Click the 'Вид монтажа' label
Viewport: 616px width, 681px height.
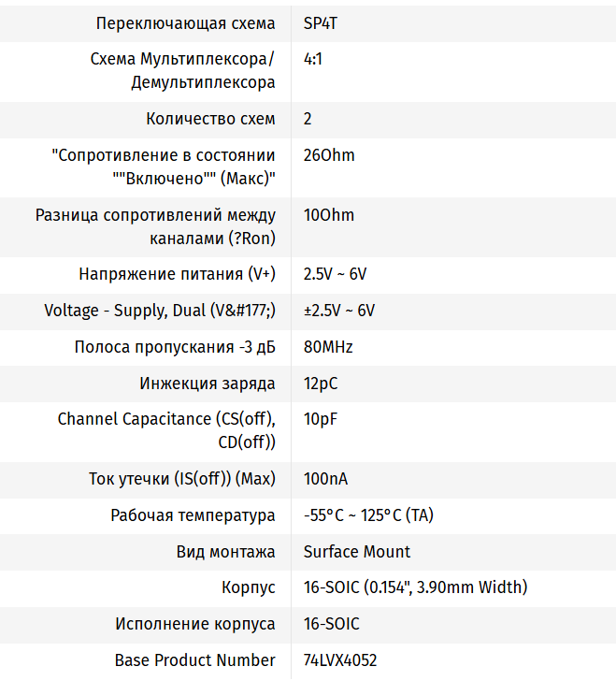click(x=225, y=551)
